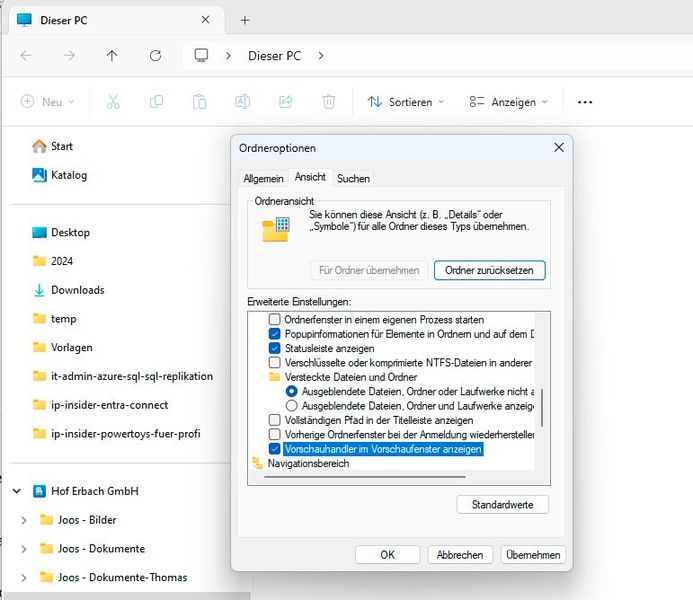Image resolution: width=693 pixels, height=600 pixels.
Task: Open the Neu dropdown menu
Action: 47,102
